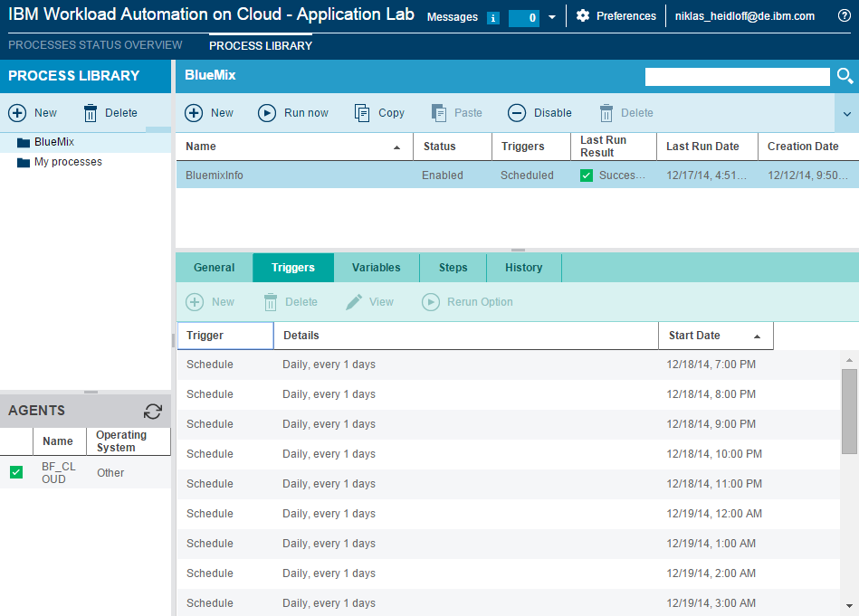
Task: Click the Rerun Option play icon
Action: coord(431,302)
